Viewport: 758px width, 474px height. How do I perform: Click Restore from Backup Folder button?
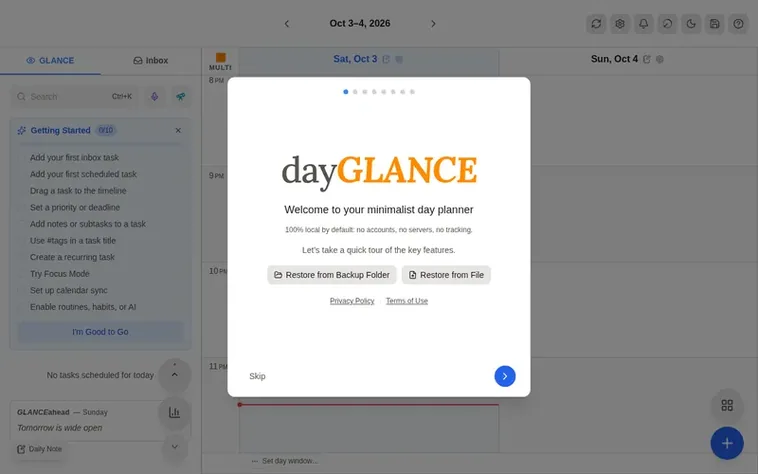pos(332,275)
